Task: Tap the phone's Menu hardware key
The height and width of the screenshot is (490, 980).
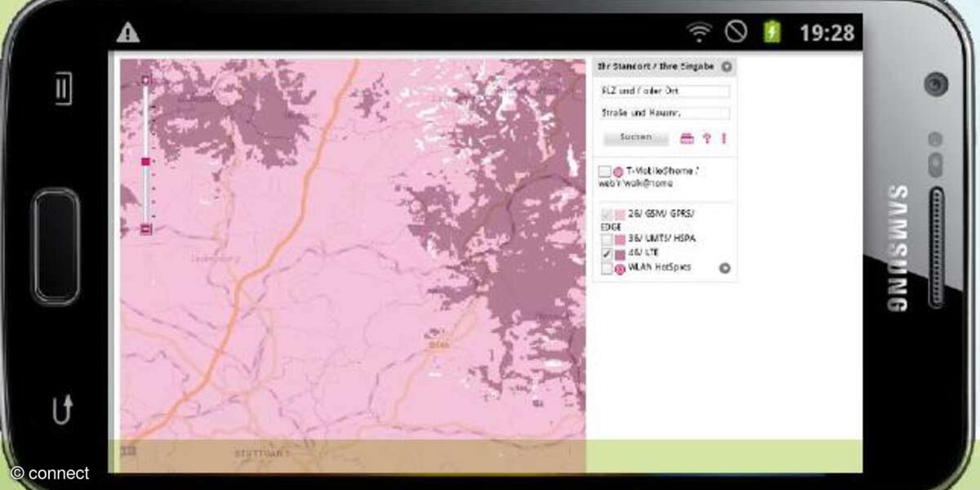Action: [63, 90]
